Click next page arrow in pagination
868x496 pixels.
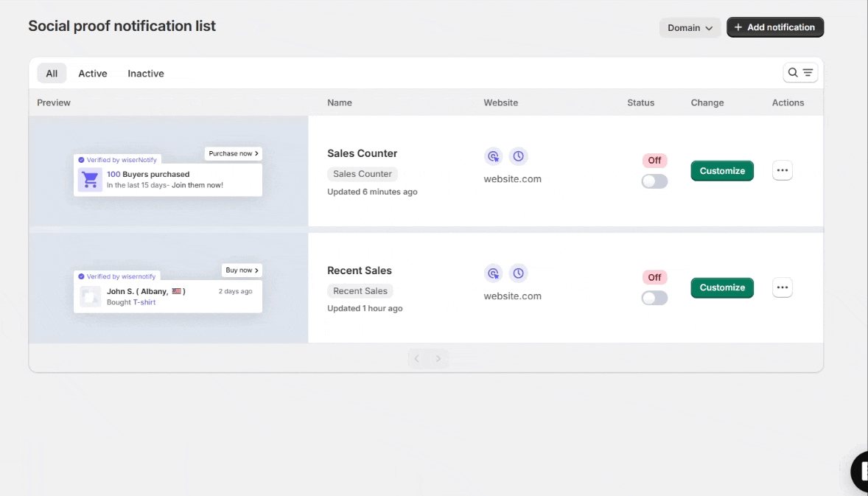pos(438,359)
